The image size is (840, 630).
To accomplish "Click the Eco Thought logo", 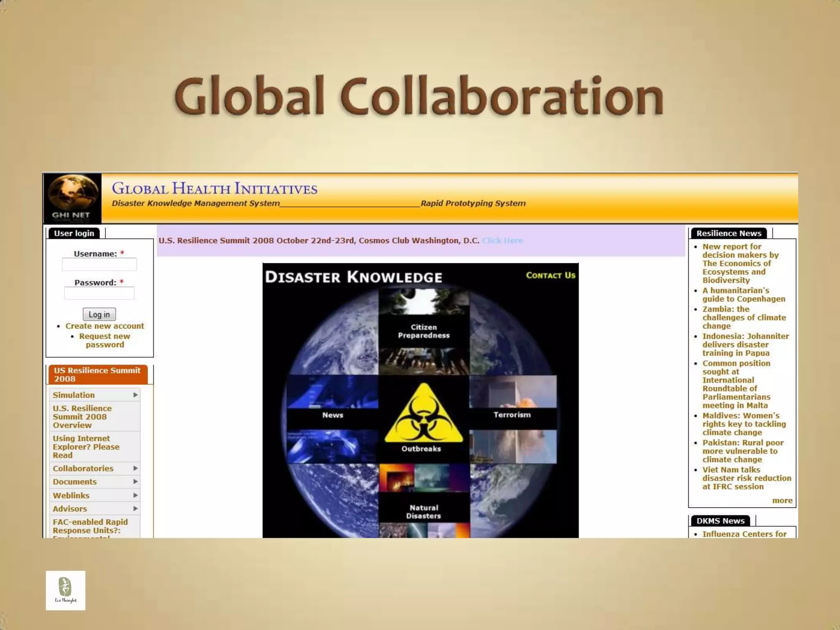I will click(x=66, y=590).
